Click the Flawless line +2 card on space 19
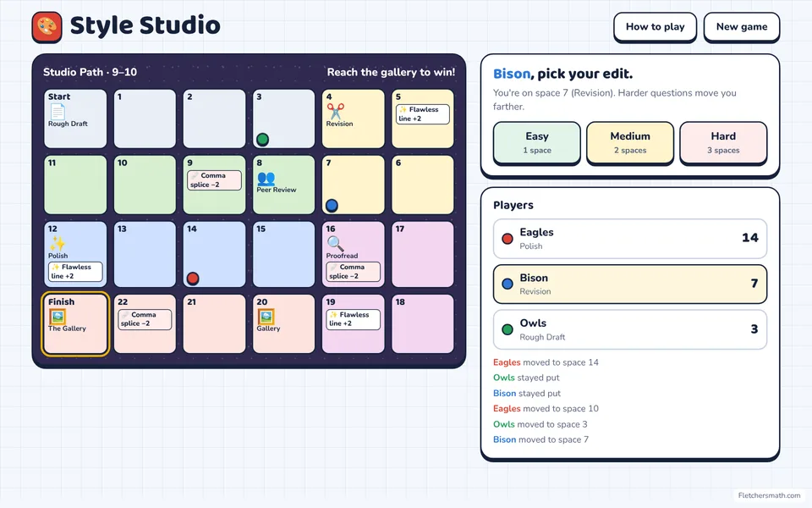Image resolution: width=812 pixels, height=508 pixels. pyautogui.click(x=354, y=319)
